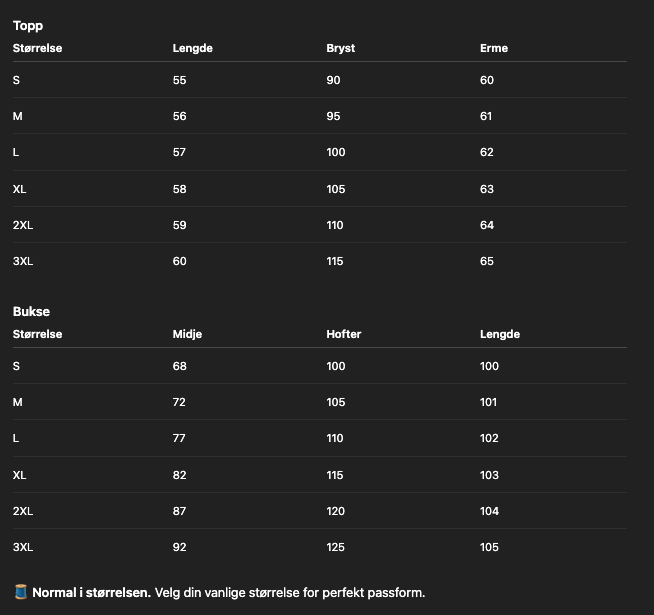The width and height of the screenshot is (654, 615).
Task: Click the Erme value 65 for 3XL
Action: tap(487, 261)
